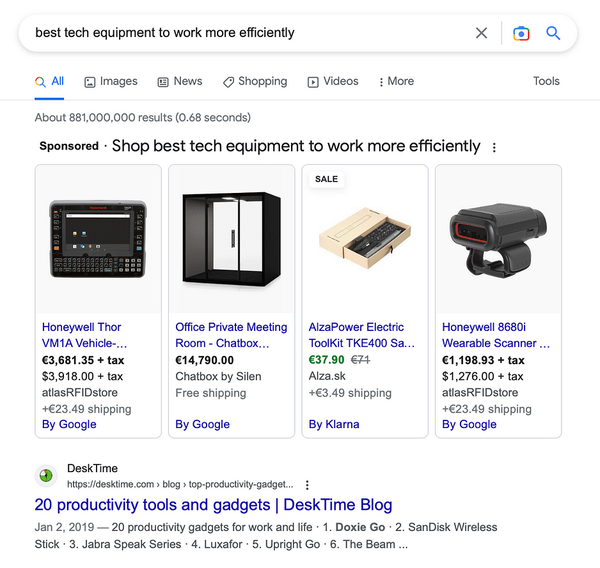Clear the search query with X icon
The height and width of the screenshot is (568, 600).
point(481,33)
